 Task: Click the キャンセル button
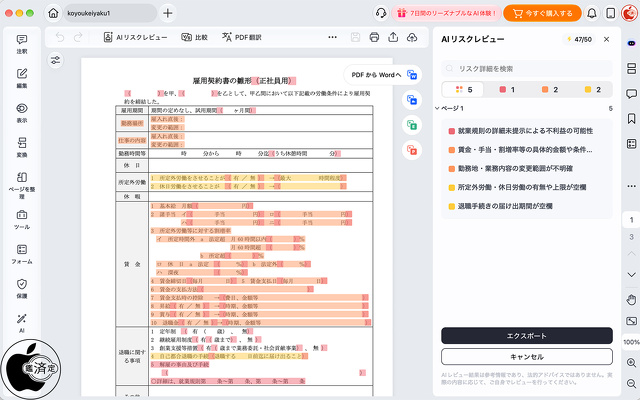(x=527, y=357)
